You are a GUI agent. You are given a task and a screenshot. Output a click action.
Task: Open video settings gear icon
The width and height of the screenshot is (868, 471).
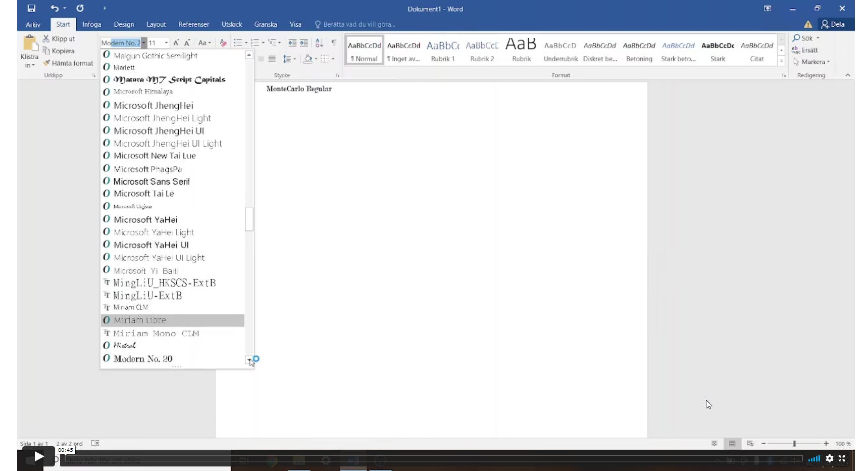pyautogui.click(x=829, y=459)
